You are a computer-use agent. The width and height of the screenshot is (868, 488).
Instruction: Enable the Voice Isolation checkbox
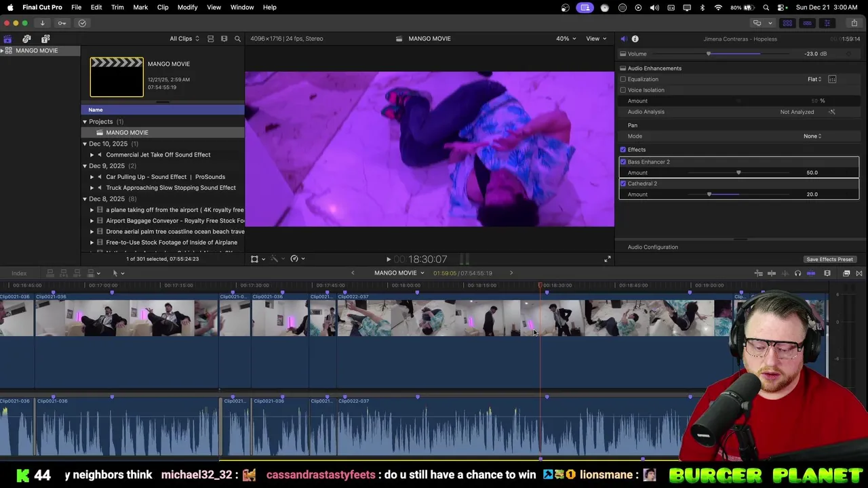coord(623,90)
